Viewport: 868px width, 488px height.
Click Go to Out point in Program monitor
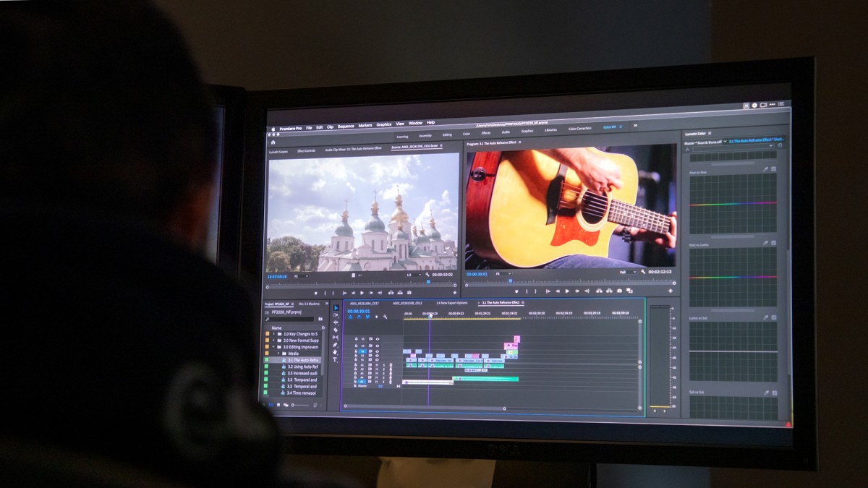tap(587, 291)
